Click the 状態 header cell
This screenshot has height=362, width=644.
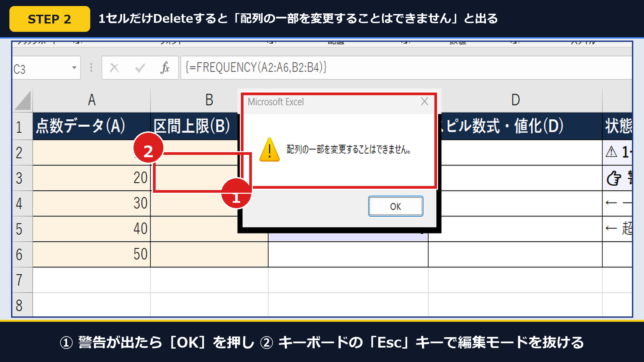617,126
